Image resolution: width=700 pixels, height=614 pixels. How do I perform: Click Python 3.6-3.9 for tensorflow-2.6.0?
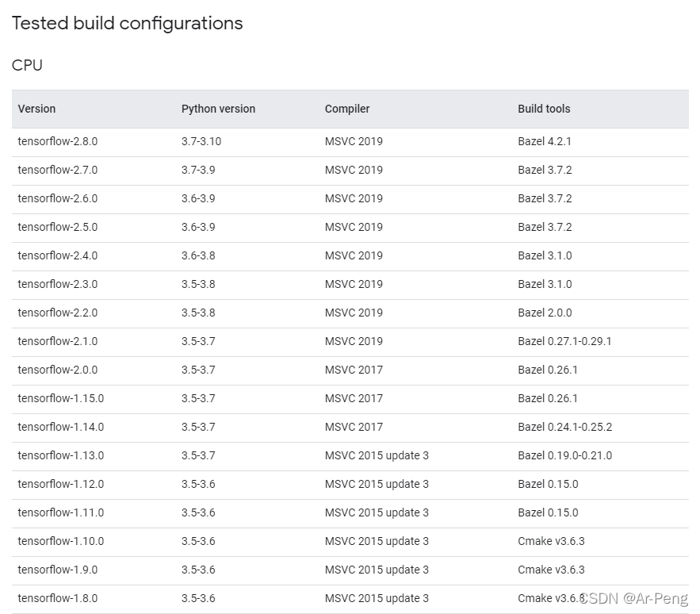pos(198,198)
